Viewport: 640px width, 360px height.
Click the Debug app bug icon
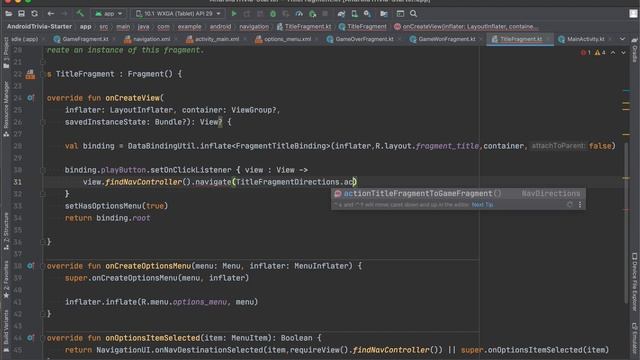pyautogui.click(x=273, y=13)
